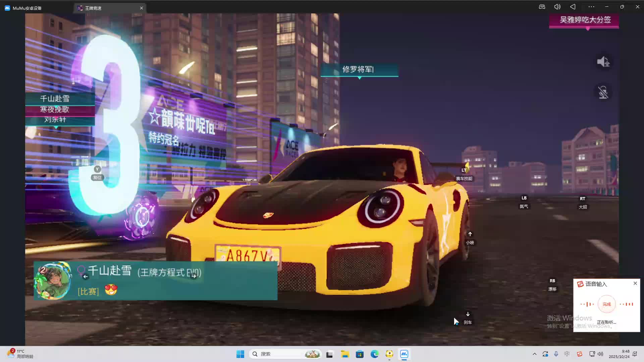The image size is (644, 362).
Task: Expand the system tray hidden icons chevron
Action: click(x=534, y=354)
